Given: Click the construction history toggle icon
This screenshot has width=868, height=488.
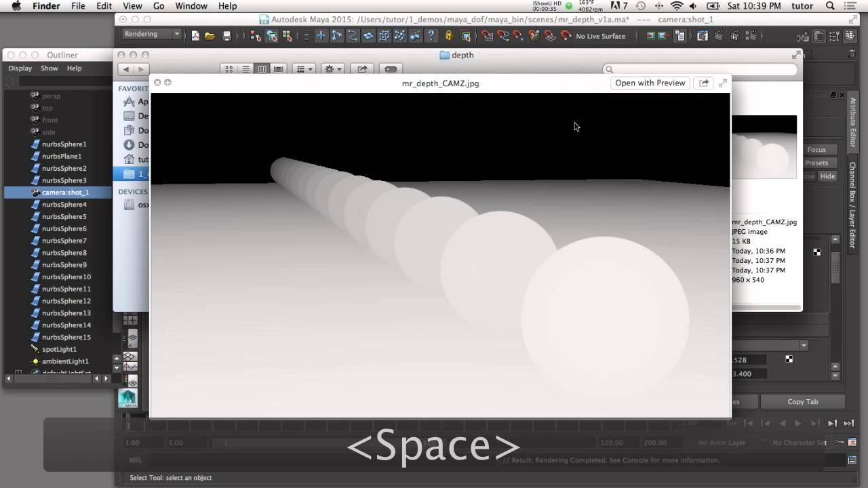Looking at the screenshot, I should tap(679, 36).
